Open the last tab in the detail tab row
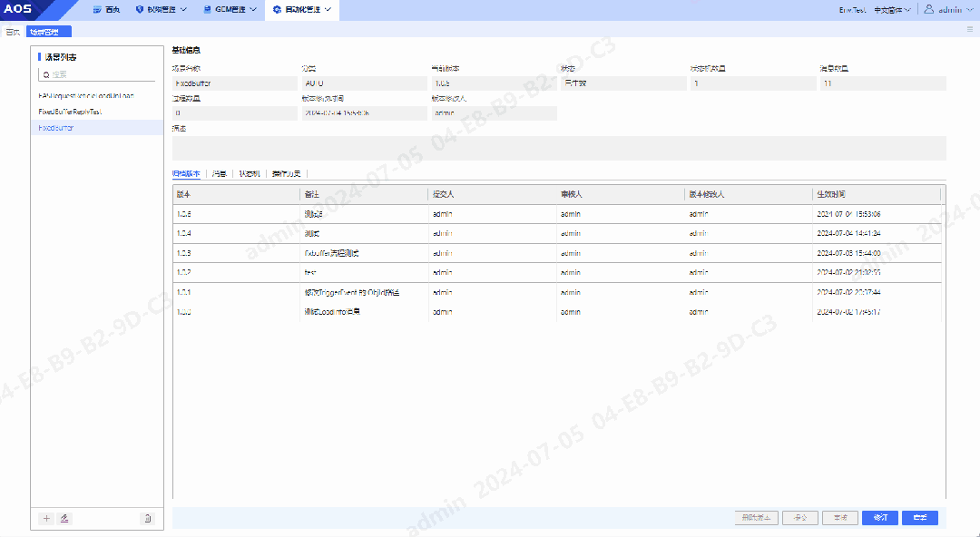Viewport: 980px width, 537px height. click(286, 172)
